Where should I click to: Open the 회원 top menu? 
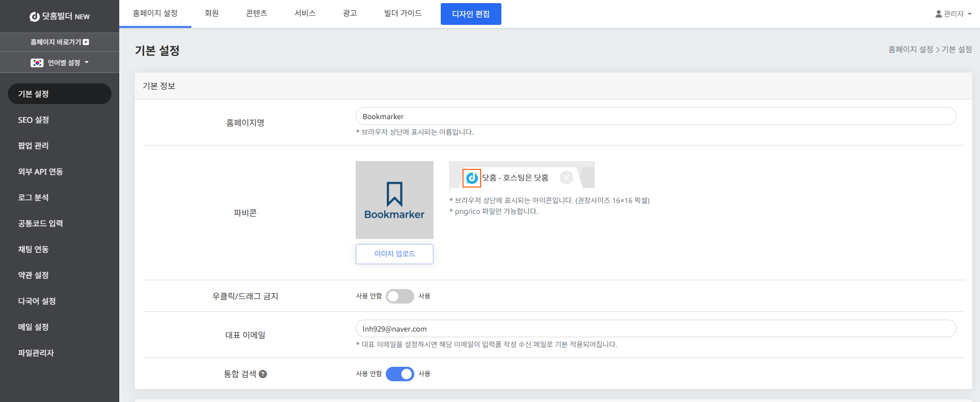point(212,13)
